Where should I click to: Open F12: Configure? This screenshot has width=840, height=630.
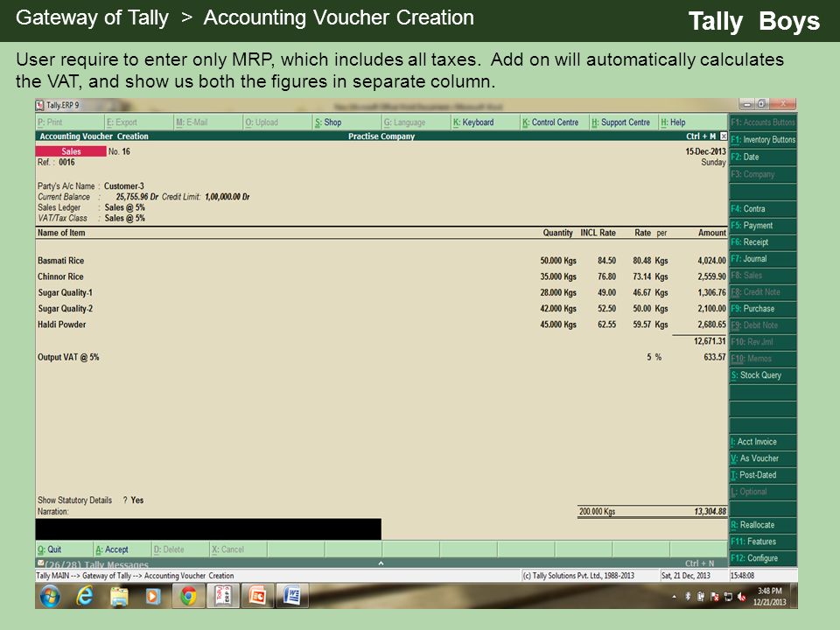click(763, 557)
